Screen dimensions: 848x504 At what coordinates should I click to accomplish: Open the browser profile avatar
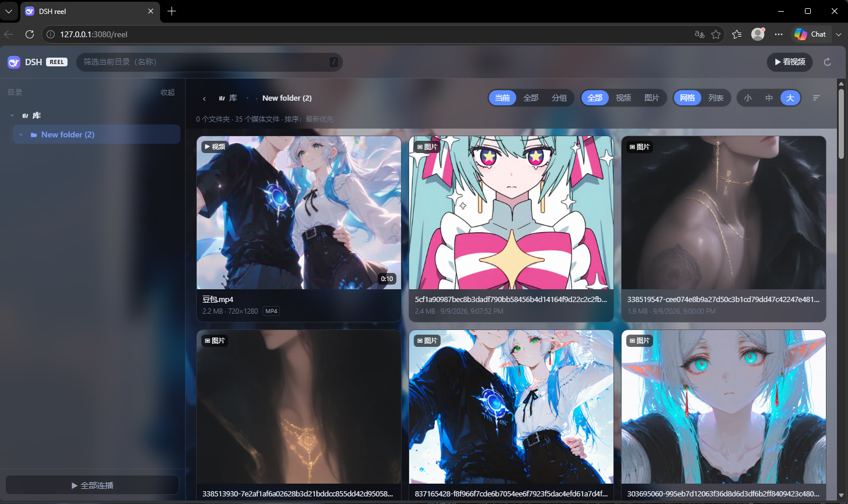click(x=758, y=34)
